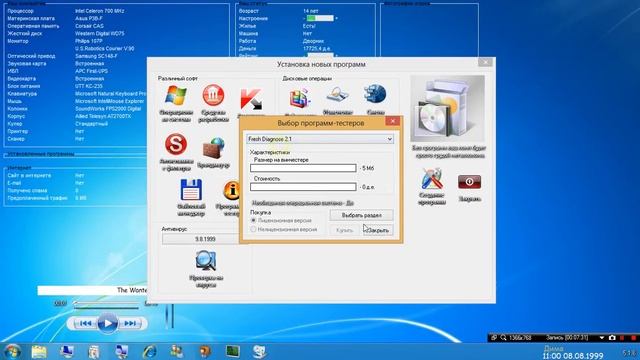This screenshot has width=640, height=360.
Task: Open the operating systems icon with Windows flag
Action: click(176, 96)
